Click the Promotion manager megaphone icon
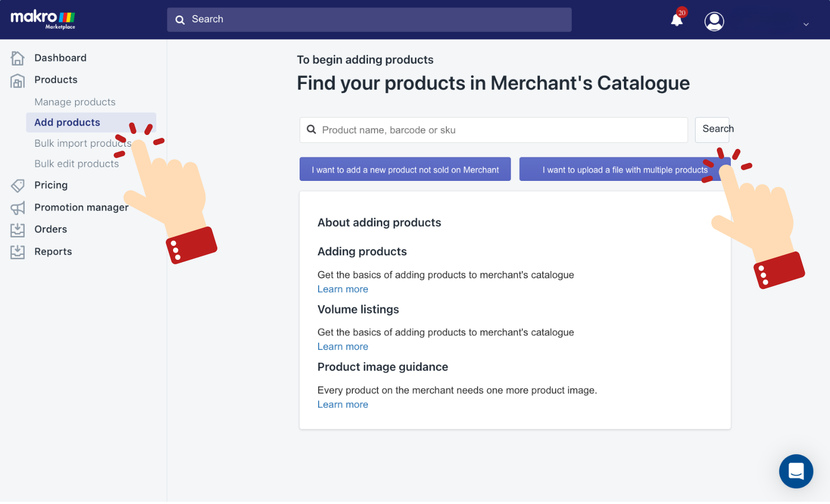The image size is (830, 504). (x=17, y=208)
